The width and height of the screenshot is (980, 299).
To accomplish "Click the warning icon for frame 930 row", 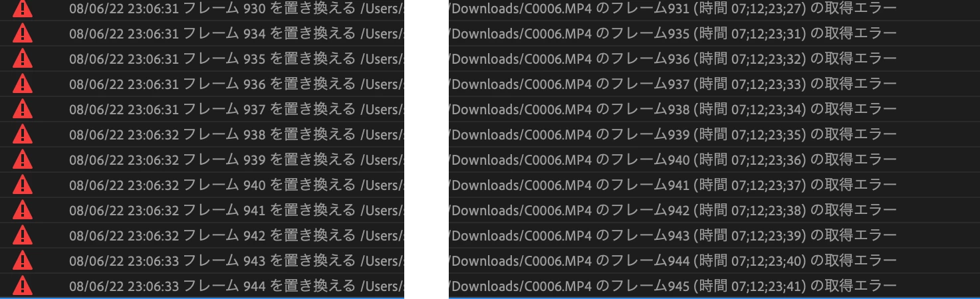I will pyautogui.click(x=23, y=9).
